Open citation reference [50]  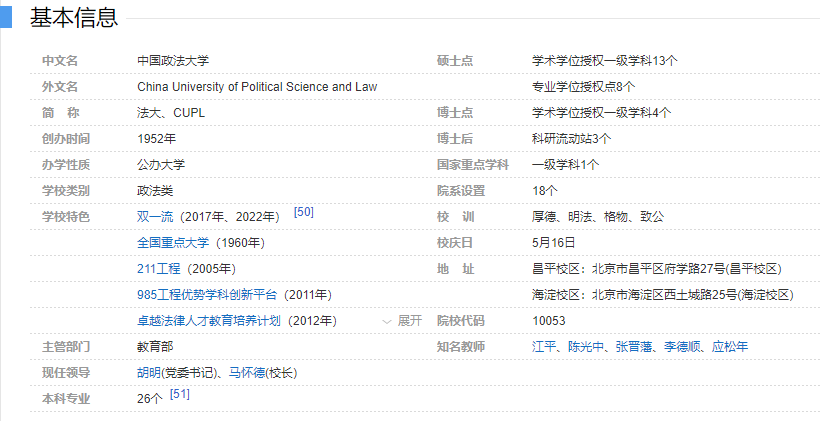(x=303, y=212)
